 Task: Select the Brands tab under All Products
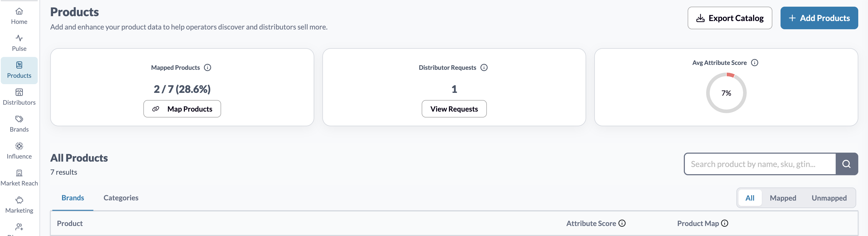(x=73, y=198)
